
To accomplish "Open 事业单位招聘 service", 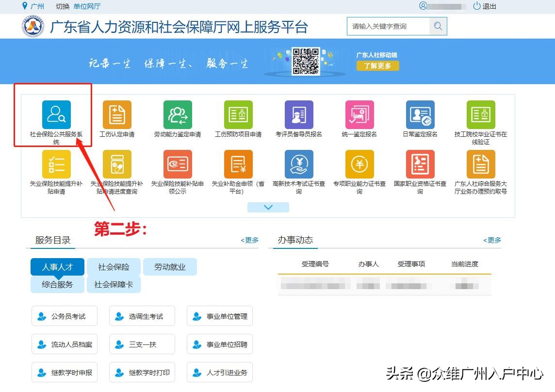I will pos(220,344).
